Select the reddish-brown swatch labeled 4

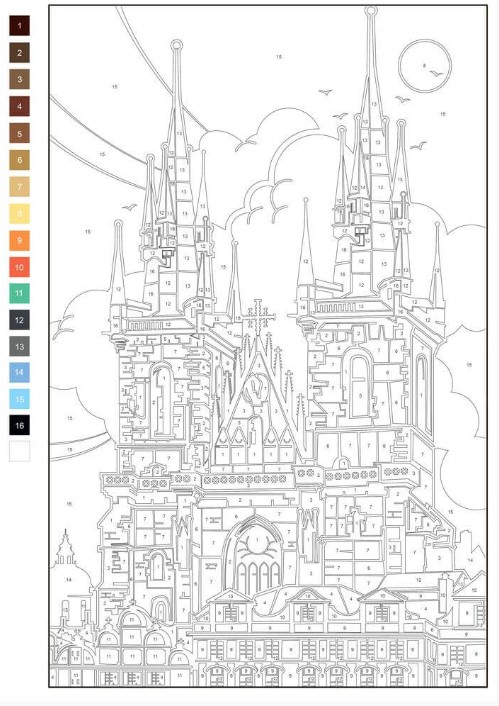point(19,106)
